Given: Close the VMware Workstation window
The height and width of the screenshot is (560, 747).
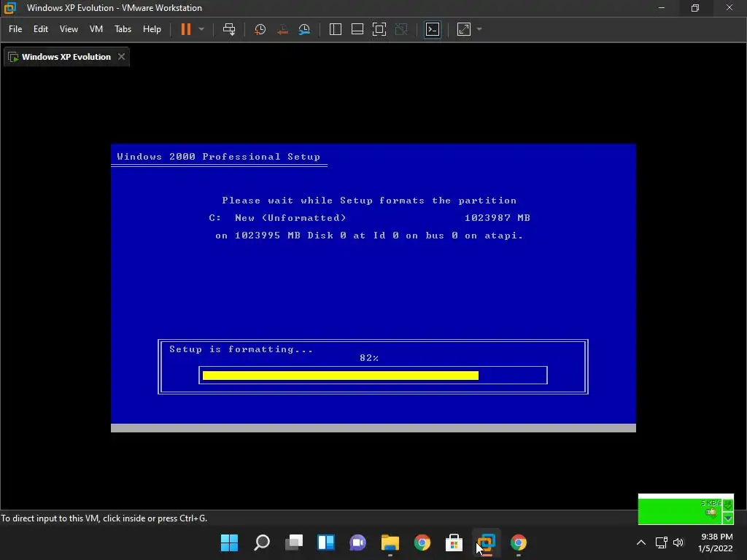Looking at the screenshot, I should (729, 7).
